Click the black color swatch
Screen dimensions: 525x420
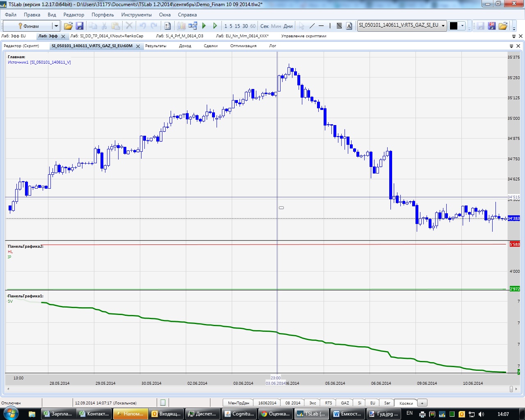click(x=454, y=26)
